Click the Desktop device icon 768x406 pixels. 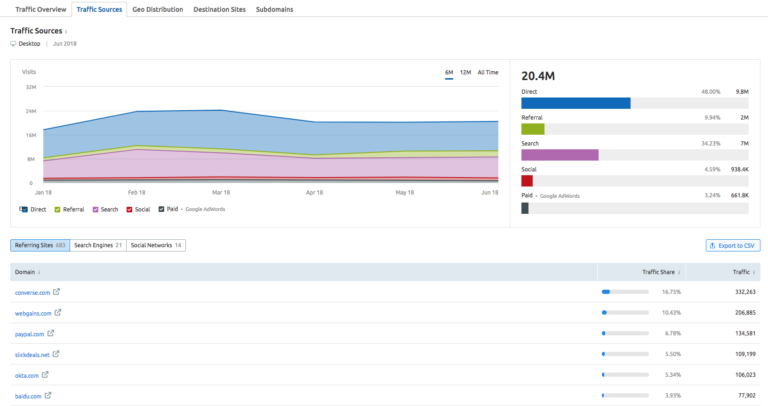tap(13, 44)
